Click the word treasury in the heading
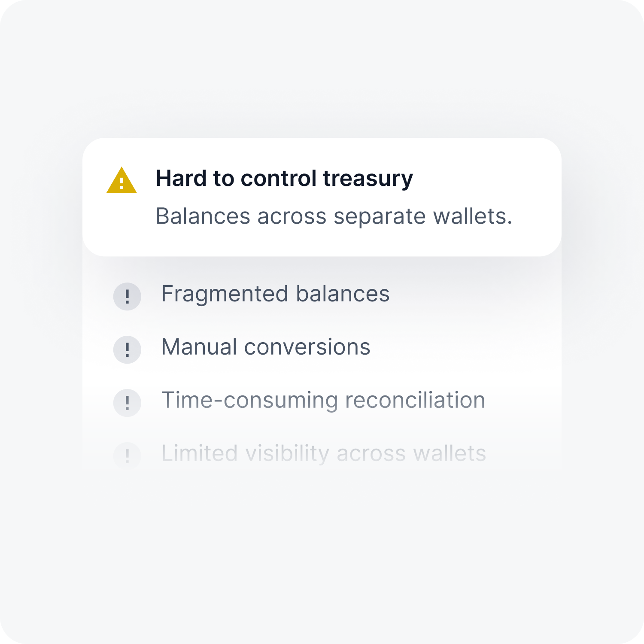 click(x=368, y=179)
